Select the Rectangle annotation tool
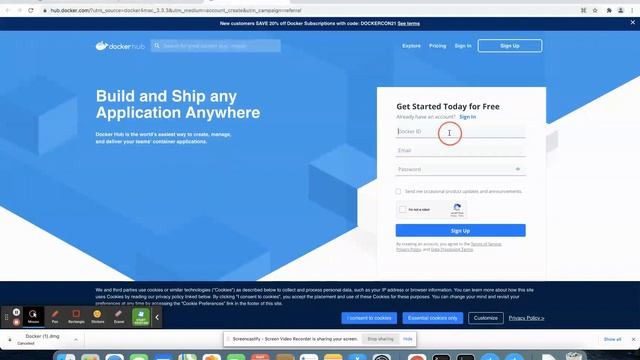 click(x=76, y=316)
